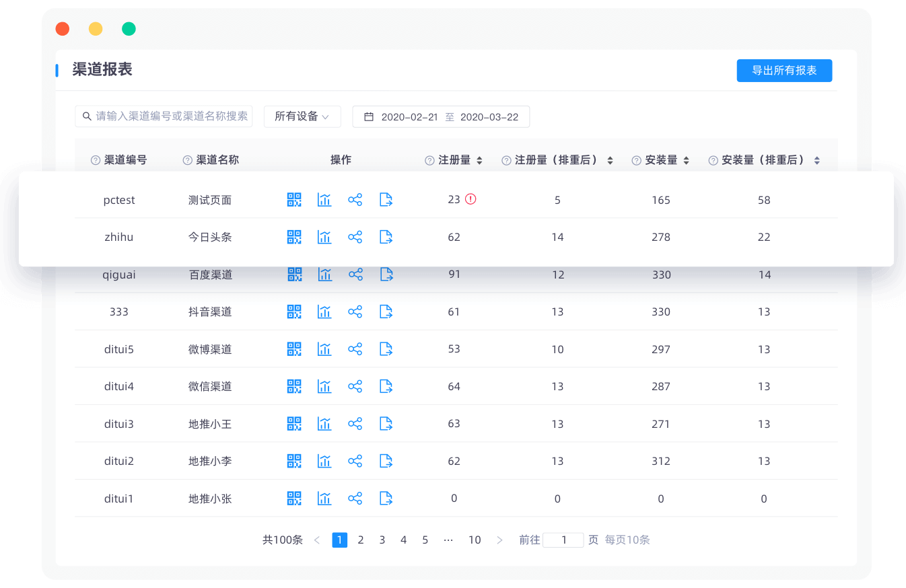Click help icon next to 渠道编号
The height and width of the screenshot is (588, 906).
point(96,160)
